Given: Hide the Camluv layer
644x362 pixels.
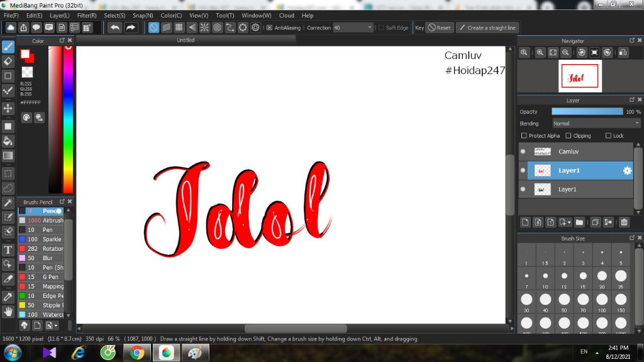Looking at the screenshot, I should (x=523, y=151).
